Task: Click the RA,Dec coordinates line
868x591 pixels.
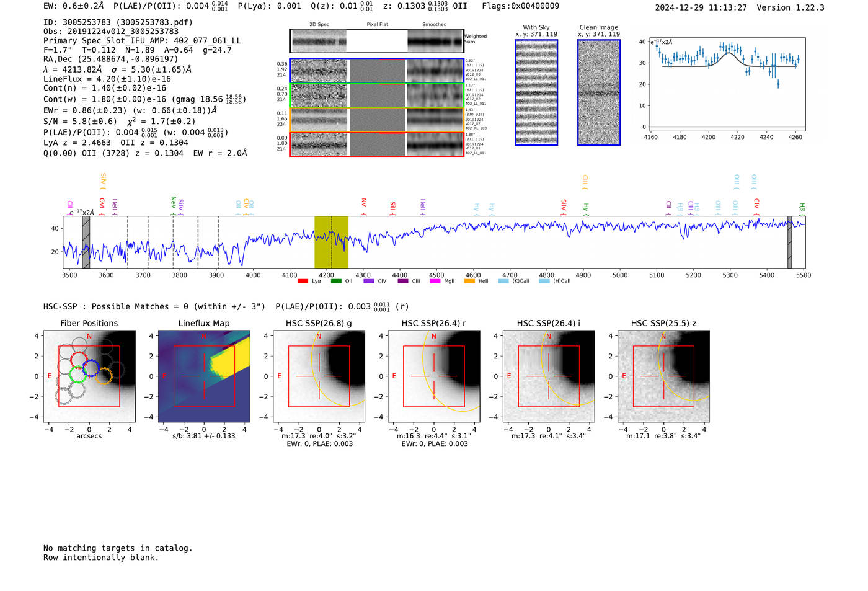Action: coord(110,60)
